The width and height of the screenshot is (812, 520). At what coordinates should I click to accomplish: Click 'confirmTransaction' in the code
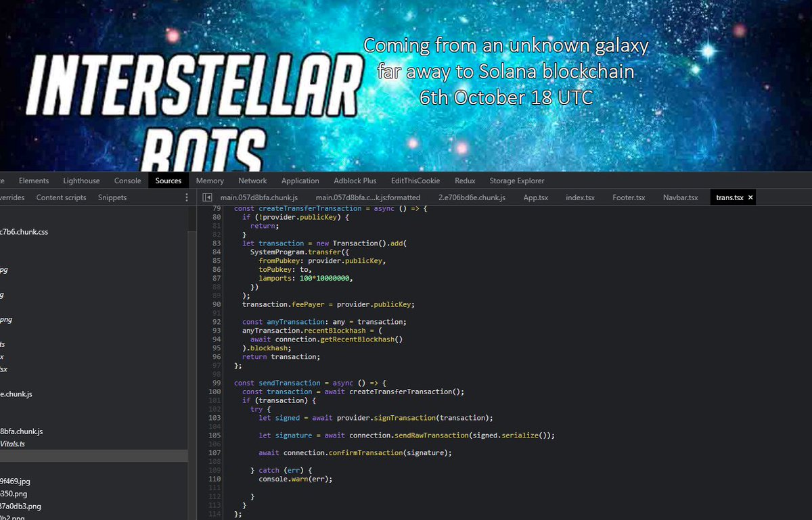(365, 452)
